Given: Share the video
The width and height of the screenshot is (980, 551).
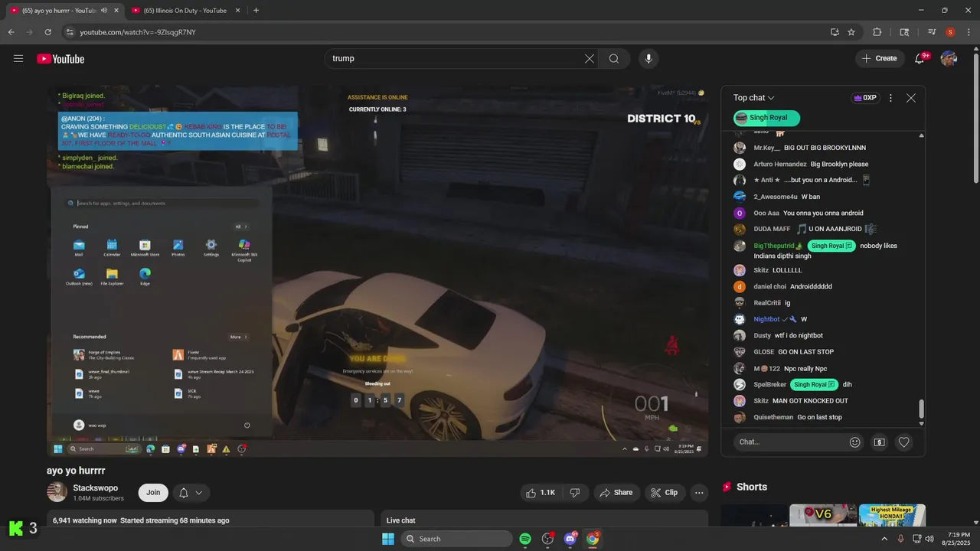Looking at the screenshot, I should click(616, 493).
